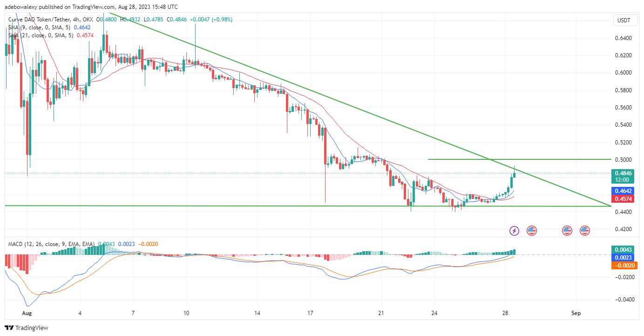The width and height of the screenshot is (644, 336).
Task: Click the 10 date label on time axis
Action: (x=186, y=313)
